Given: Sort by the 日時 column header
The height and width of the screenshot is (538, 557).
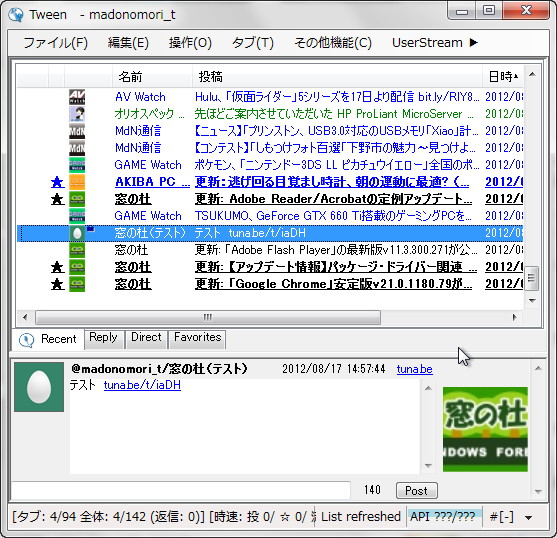Looking at the screenshot, I should 503,76.
